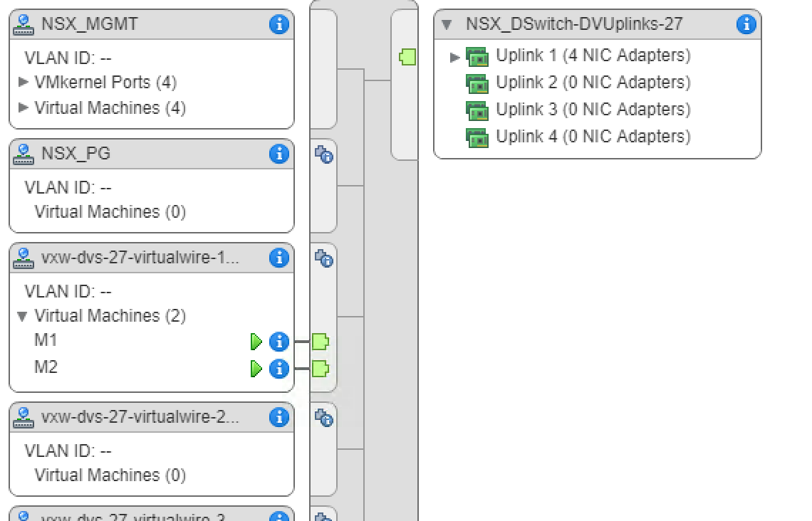Select the vxw-dvs-27-virtualwire-2 title
This screenshot has height=521, width=812.
tap(140, 417)
